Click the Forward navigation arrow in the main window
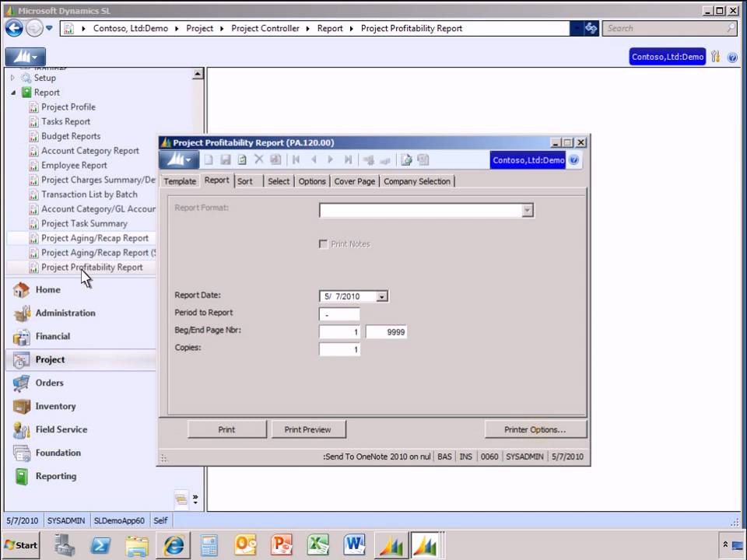Viewport: 747px width, 560px height. click(33, 29)
